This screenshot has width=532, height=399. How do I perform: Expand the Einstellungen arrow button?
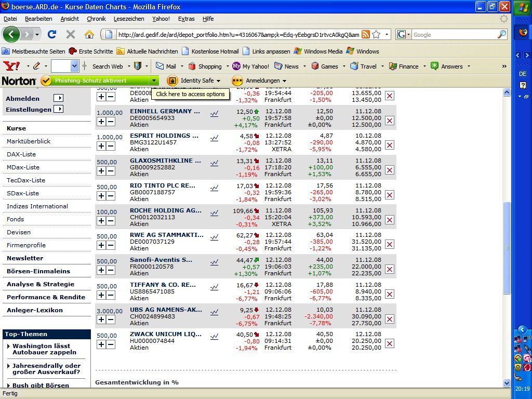pos(58,109)
